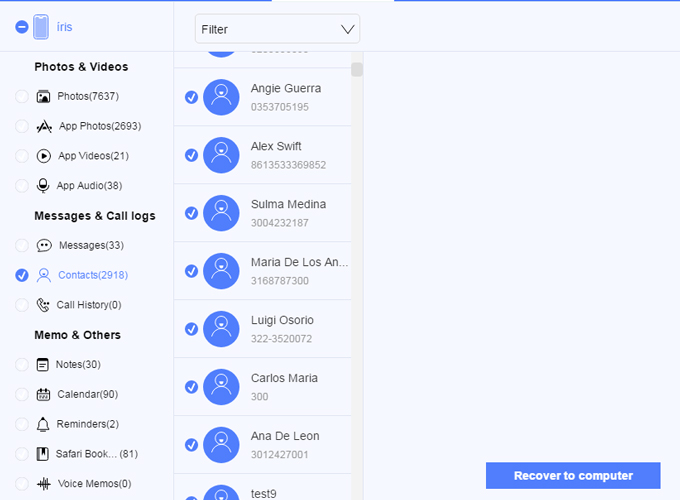Uncheck Ana De Leon contact checkbox

(191, 445)
